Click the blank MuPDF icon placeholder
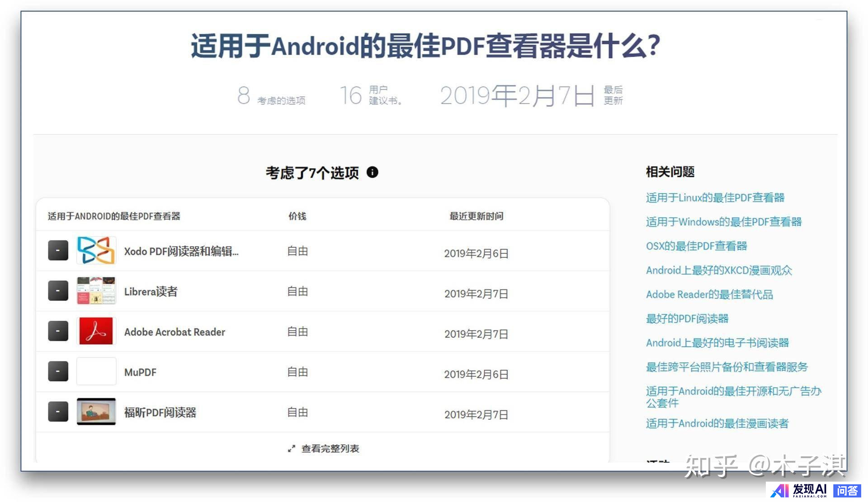868x502 pixels. pos(96,371)
